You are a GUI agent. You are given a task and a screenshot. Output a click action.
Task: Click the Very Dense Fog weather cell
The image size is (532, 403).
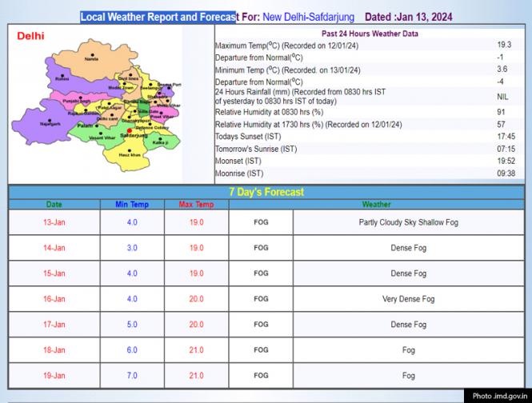click(408, 299)
